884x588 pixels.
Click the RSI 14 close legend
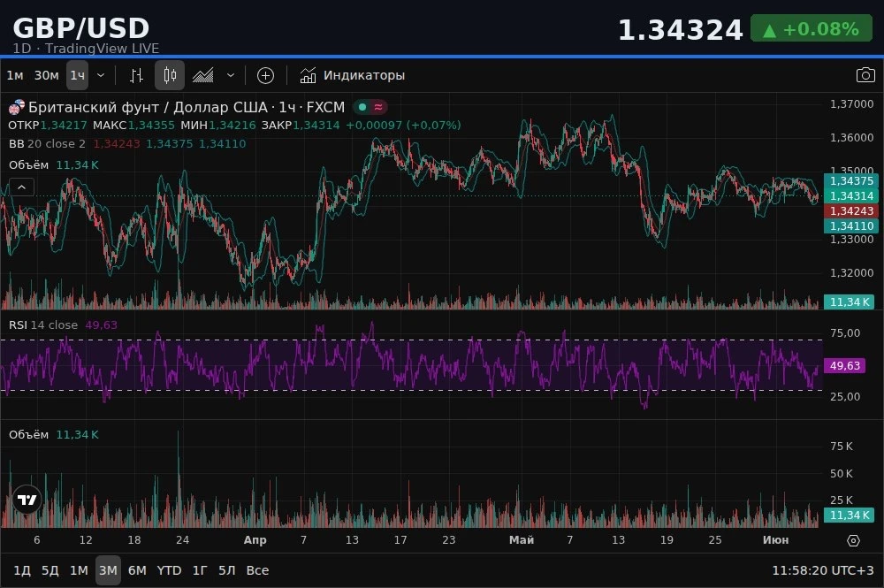(x=43, y=325)
